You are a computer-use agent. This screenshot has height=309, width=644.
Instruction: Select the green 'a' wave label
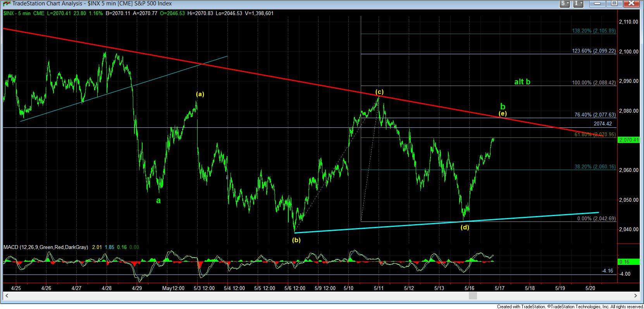tap(158, 200)
